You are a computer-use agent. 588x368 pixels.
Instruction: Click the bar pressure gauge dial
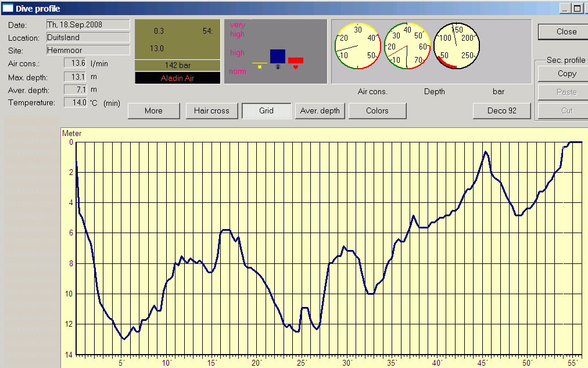pyautogui.click(x=457, y=46)
